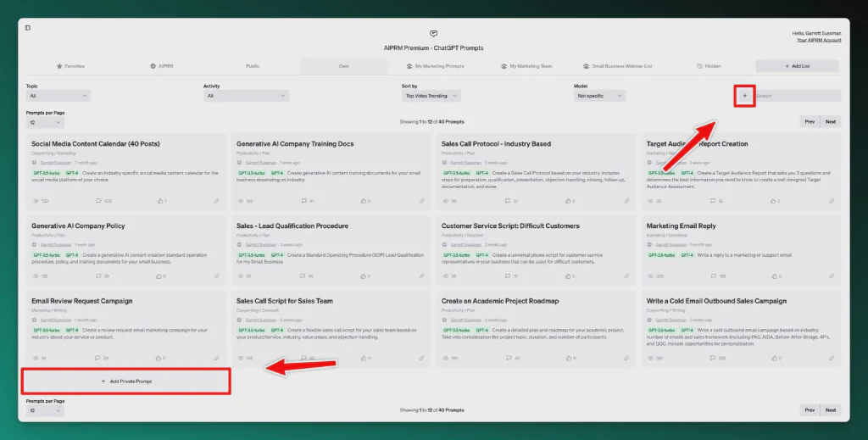868x440 pixels.
Task: Click the top Prev pagination button
Action: click(x=810, y=122)
